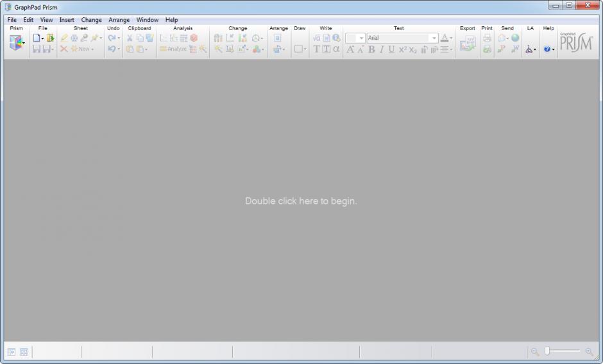Click the Open file icon with green arrow

coord(51,38)
